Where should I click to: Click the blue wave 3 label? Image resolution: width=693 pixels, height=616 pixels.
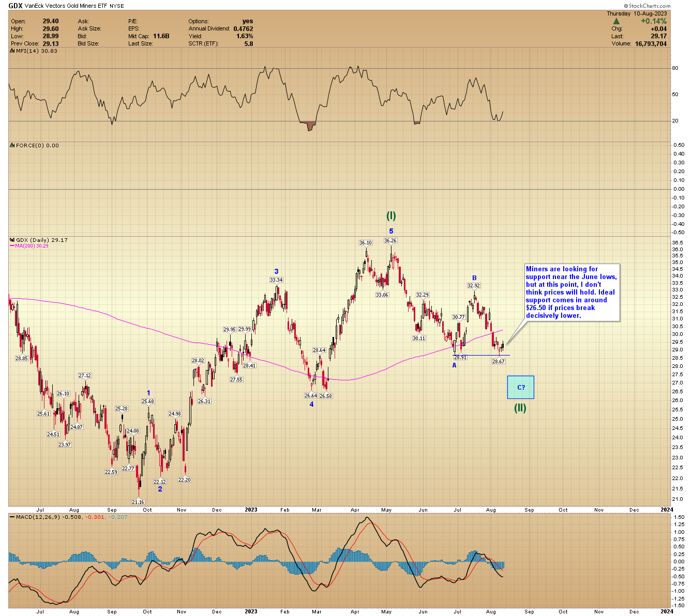pos(277,271)
